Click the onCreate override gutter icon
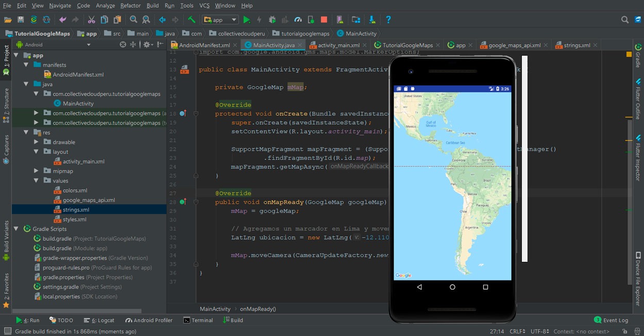The width and height of the screenshot is (644, 336). point(182,113)
